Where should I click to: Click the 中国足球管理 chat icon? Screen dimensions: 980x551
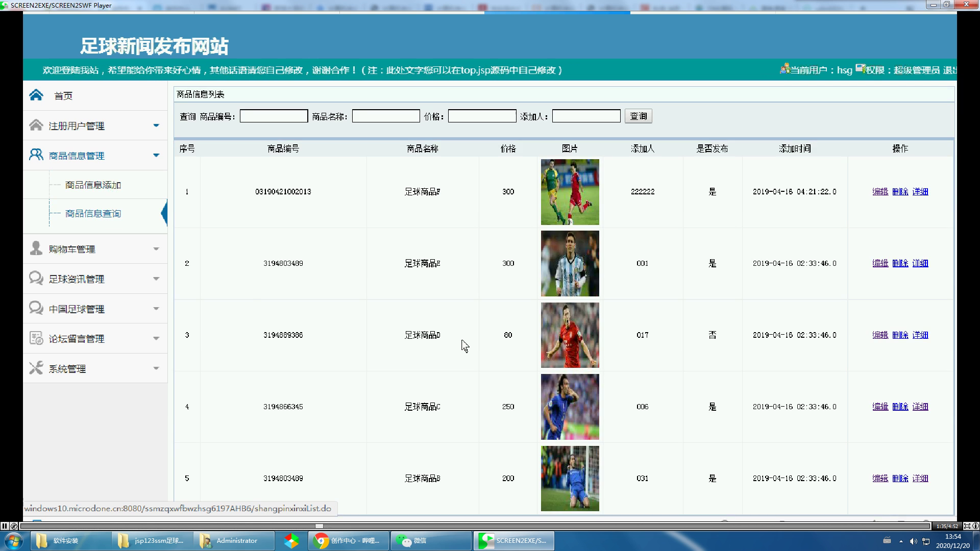click(36, 308)
